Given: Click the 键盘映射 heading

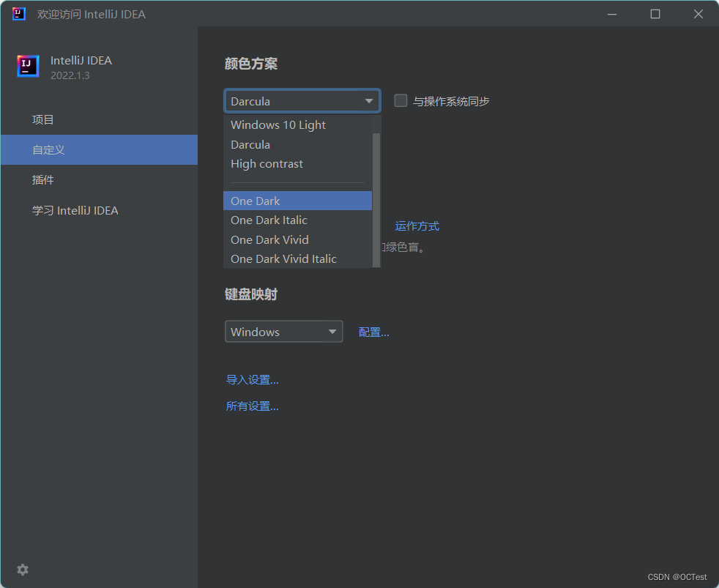Looking at the screenshot, I should [251, 294].
